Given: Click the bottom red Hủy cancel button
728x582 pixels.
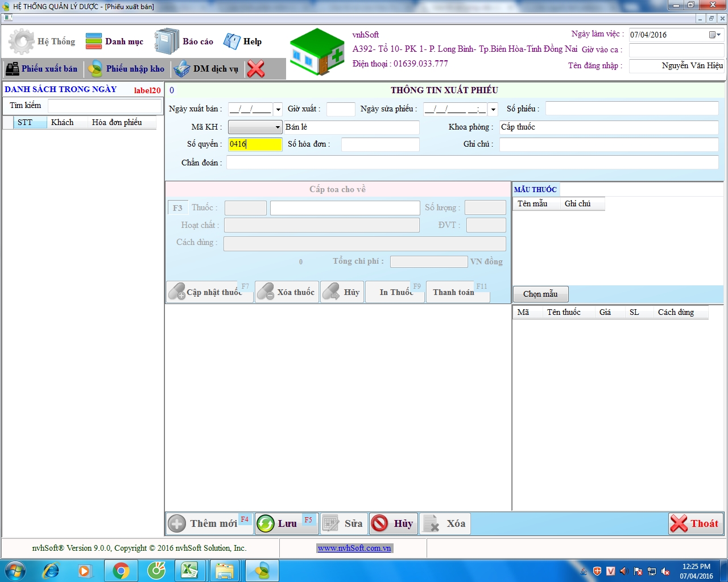Looking at the screenshot, I should tap(394, 523).
